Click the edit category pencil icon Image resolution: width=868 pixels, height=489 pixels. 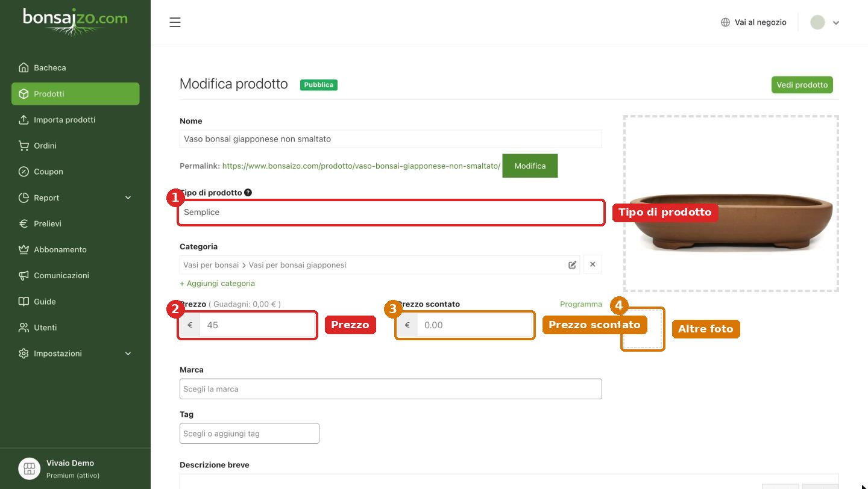(572, 265)
